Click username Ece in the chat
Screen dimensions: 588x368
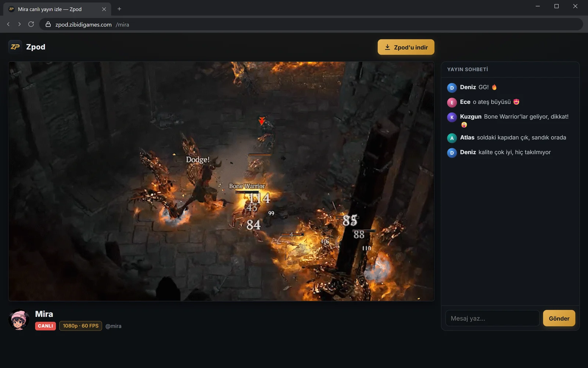(465, 102)
